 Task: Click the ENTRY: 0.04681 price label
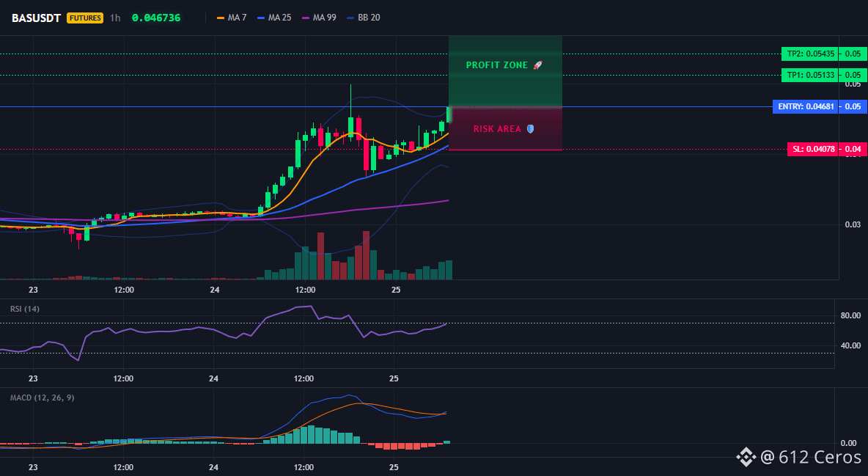tap(806, 106)
